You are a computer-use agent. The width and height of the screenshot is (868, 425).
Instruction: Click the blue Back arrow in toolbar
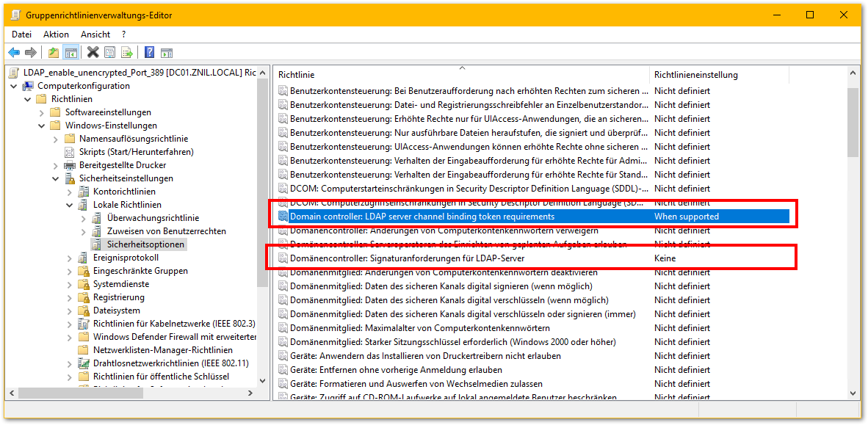[x=14, y=52]
